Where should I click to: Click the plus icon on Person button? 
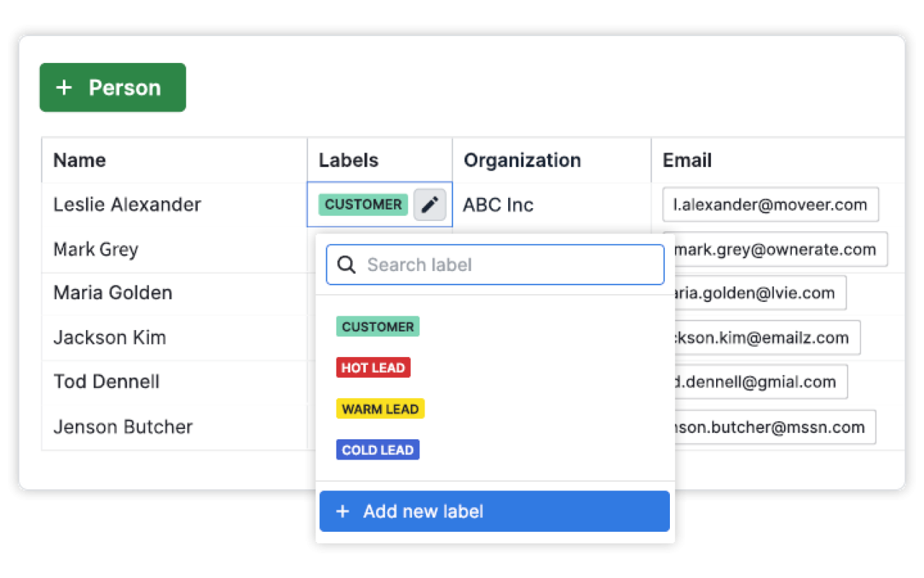point(64,87)
